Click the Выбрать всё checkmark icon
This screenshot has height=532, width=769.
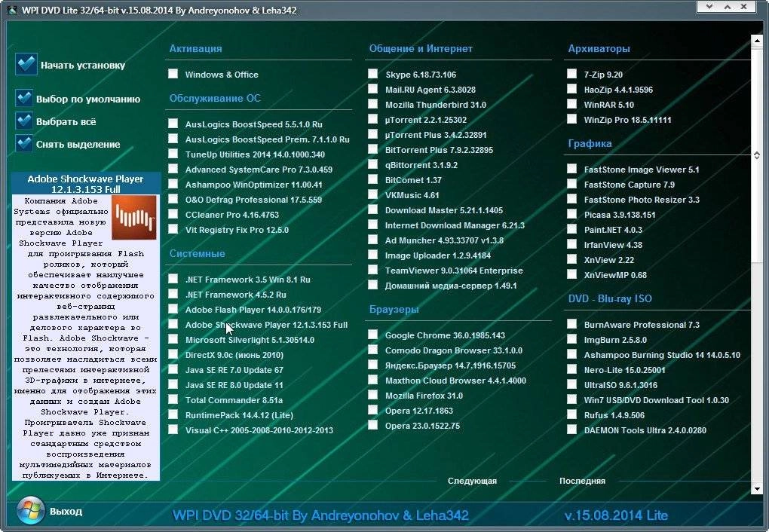(x=24, y=121)
